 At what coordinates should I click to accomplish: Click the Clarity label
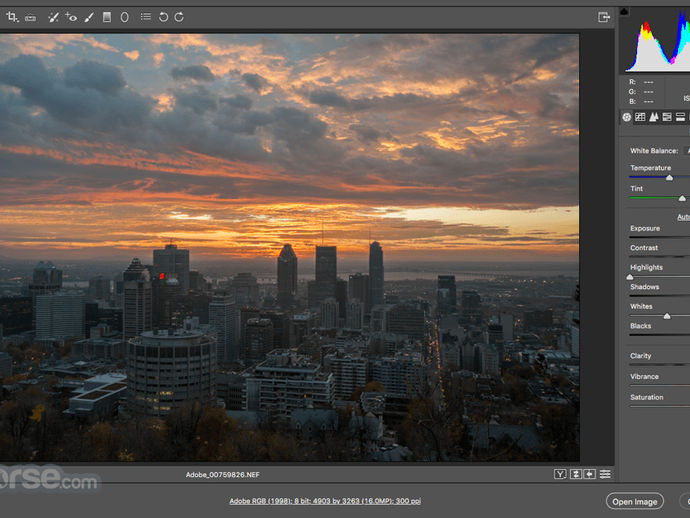[640, 356]
